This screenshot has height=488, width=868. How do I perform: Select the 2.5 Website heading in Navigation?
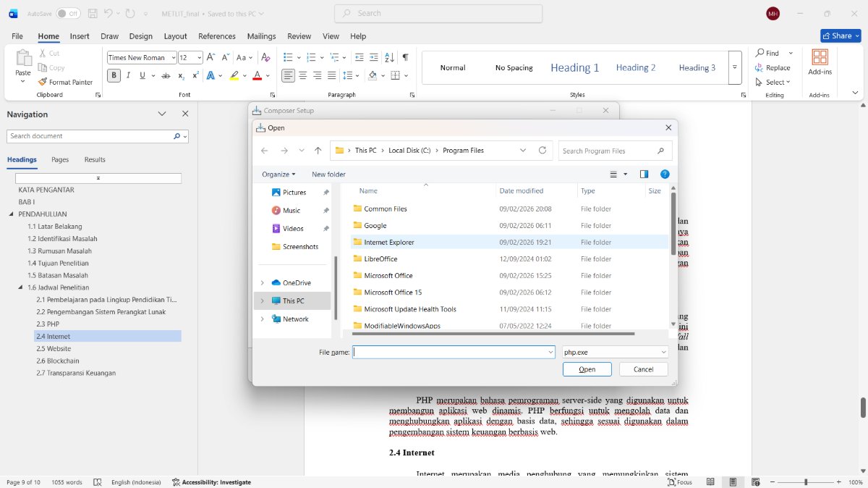(x=54, y=349)
